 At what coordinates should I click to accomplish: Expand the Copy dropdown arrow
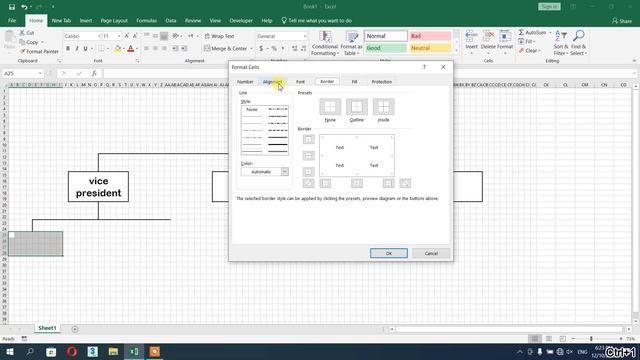tap(42, 42)
